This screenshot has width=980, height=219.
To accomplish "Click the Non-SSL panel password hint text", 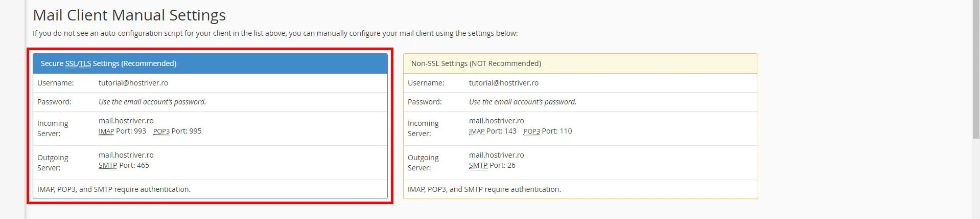I will point(523,102).
